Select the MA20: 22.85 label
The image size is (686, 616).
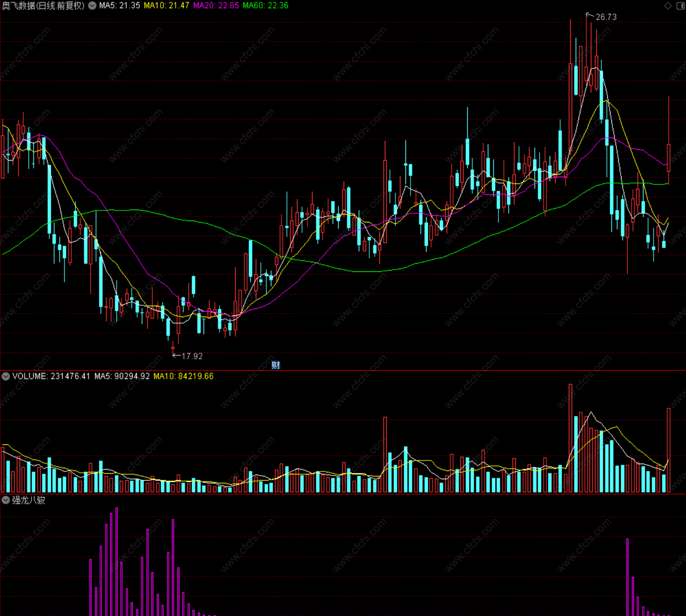[216, 5]
